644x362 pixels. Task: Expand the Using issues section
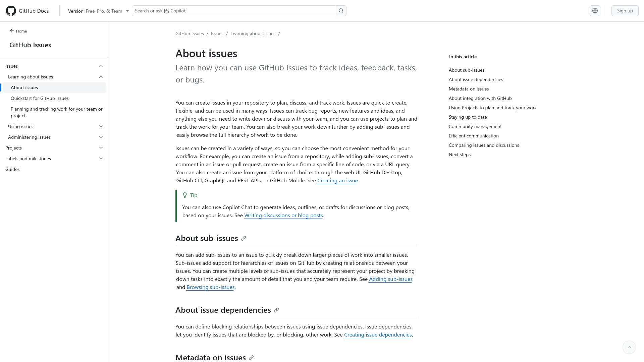pos(101,126)
